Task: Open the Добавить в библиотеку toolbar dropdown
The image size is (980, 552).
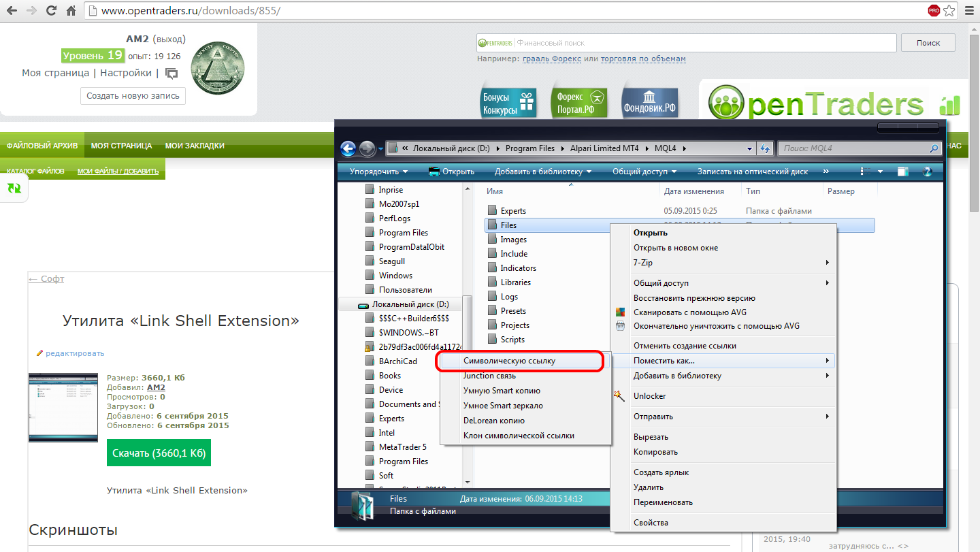Action: [x=543, y=172]
